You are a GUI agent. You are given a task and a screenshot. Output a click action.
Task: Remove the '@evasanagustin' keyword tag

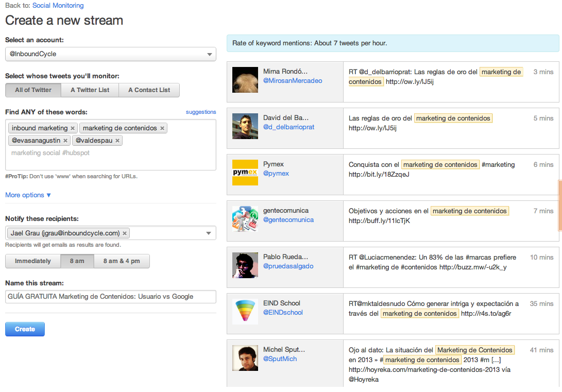(x=65, y=141)
